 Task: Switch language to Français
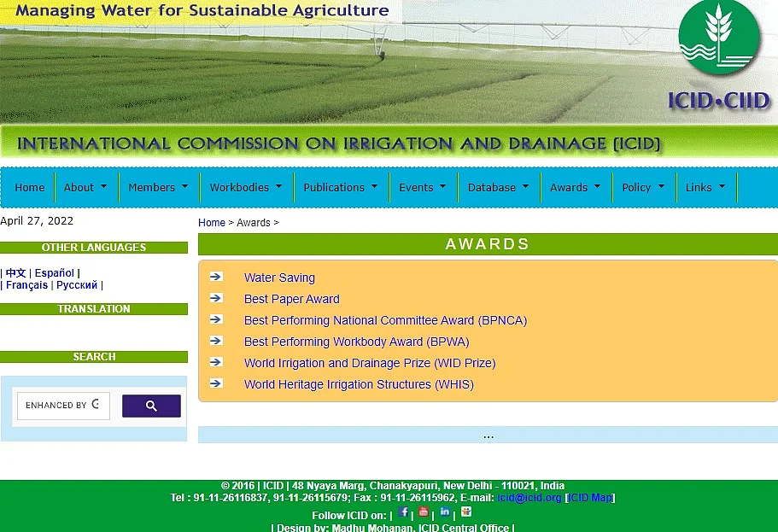pos(26,285)
